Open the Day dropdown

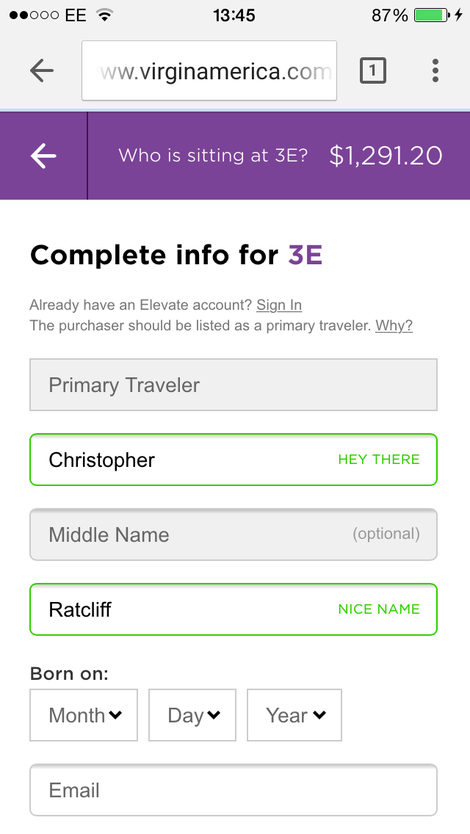(192, 715)
